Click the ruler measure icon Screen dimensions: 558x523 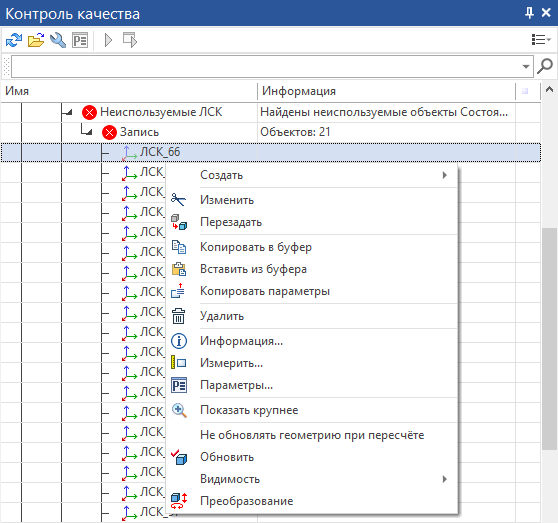(x=179, y=363)
